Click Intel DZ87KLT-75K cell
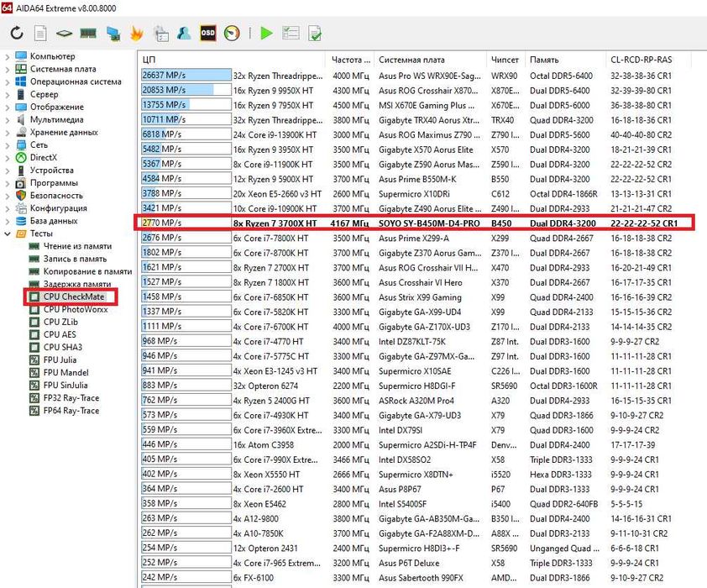Screen dimensions: 707x588 click(x=411, y=341)
